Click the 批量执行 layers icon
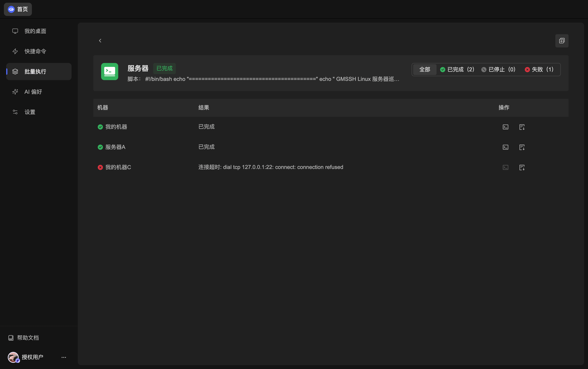The image size is (588, 369). (15, 72)
